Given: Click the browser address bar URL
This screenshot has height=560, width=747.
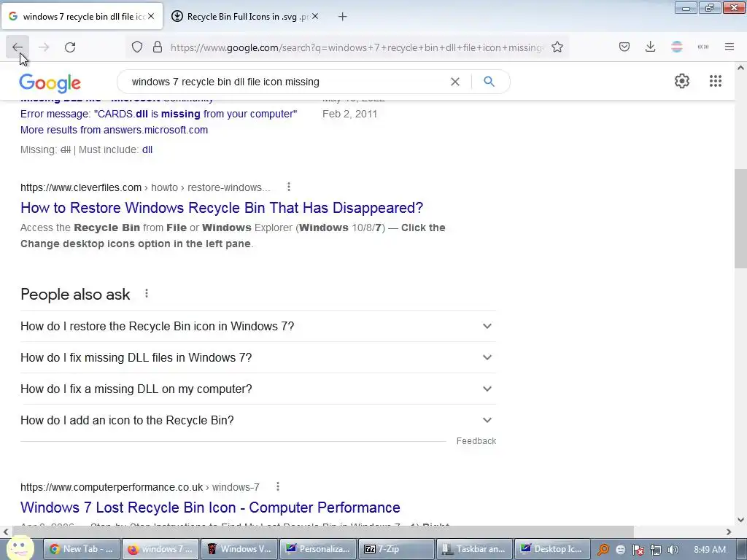Looking at the screenshot, I should tap(356, 47).
